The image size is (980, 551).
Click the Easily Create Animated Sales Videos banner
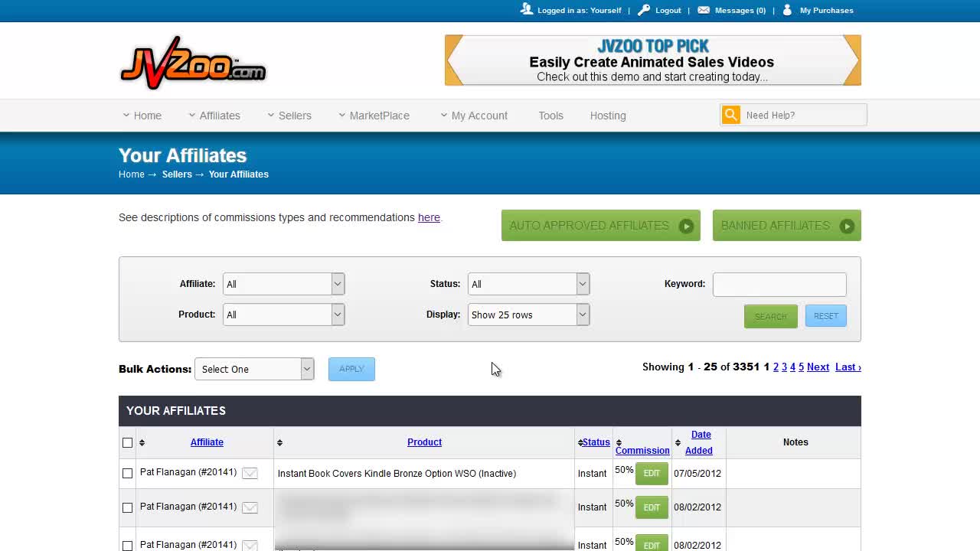(652, 60)
